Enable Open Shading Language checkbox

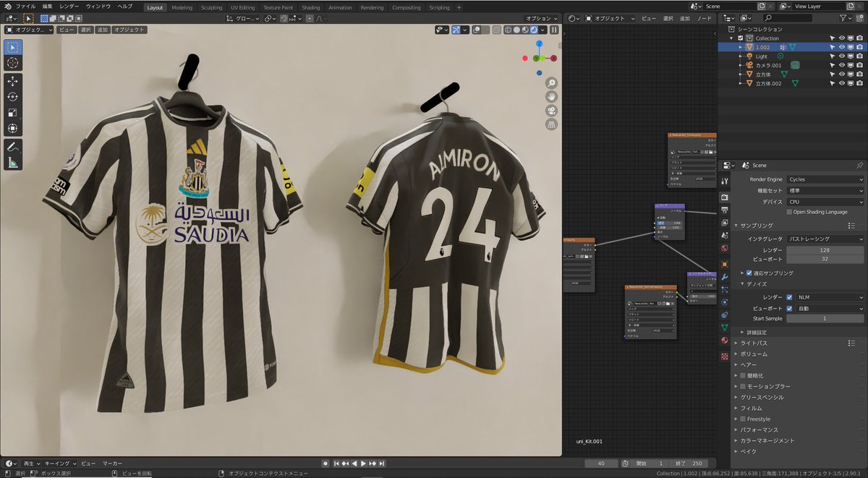(789, 212)
